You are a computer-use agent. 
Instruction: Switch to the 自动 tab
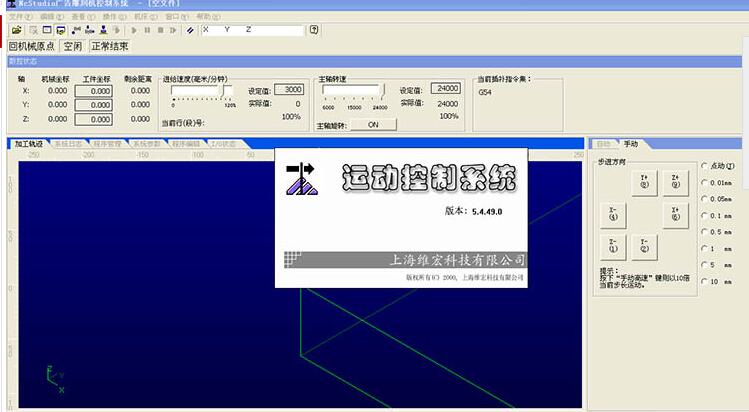pos(604,144)
